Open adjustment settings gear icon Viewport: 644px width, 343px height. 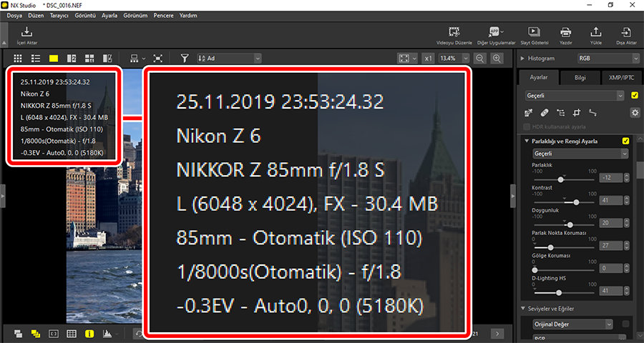(x=635, y=112)
